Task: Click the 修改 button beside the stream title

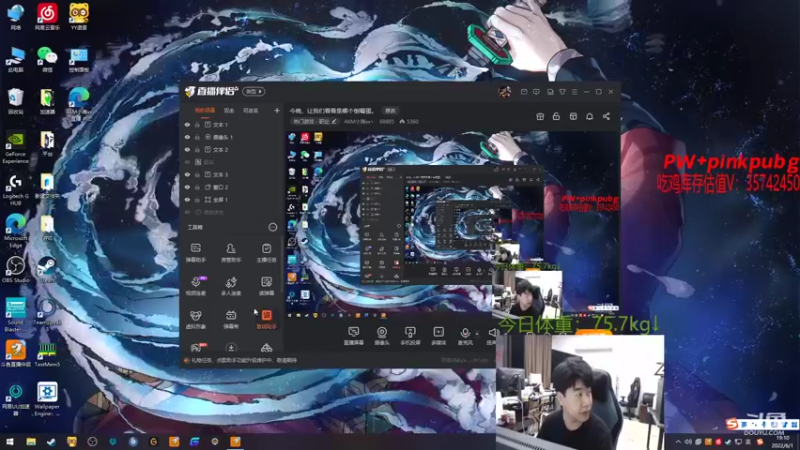Action: (390, 111)
